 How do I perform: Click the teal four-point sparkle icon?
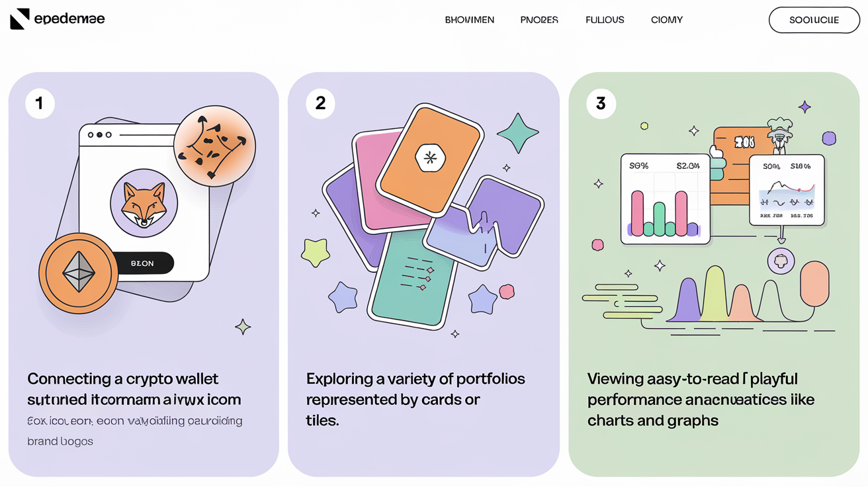[x=517, y=134]
